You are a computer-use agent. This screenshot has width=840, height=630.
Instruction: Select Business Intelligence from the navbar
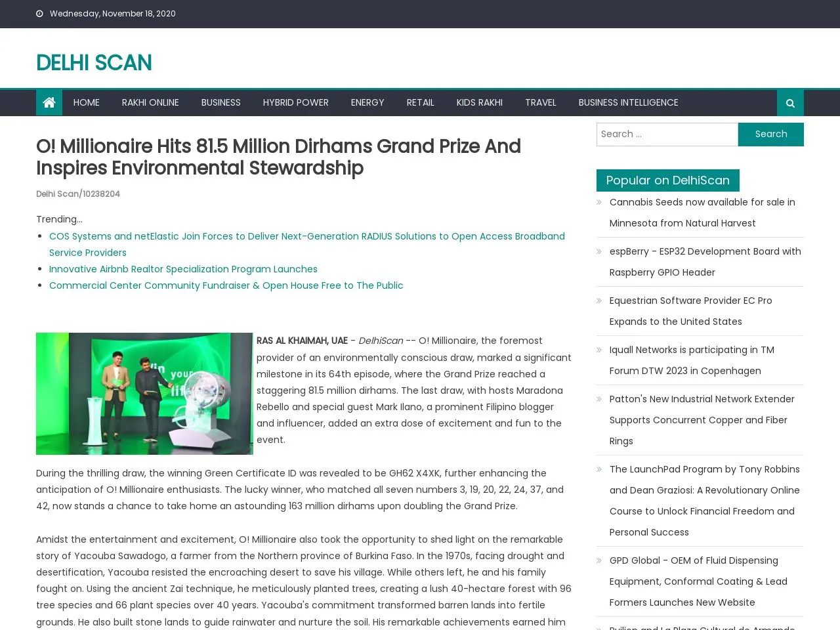628,102
